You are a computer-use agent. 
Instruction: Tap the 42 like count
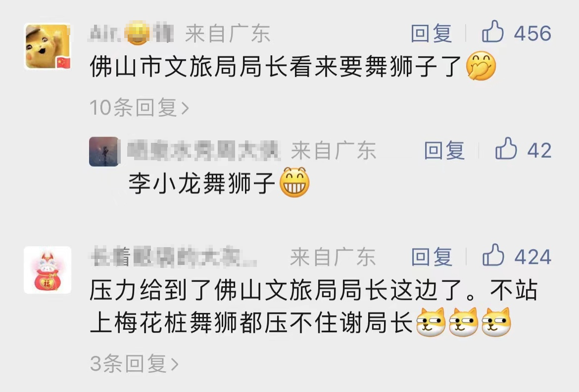pyautogui.click(x=539, y=150)
